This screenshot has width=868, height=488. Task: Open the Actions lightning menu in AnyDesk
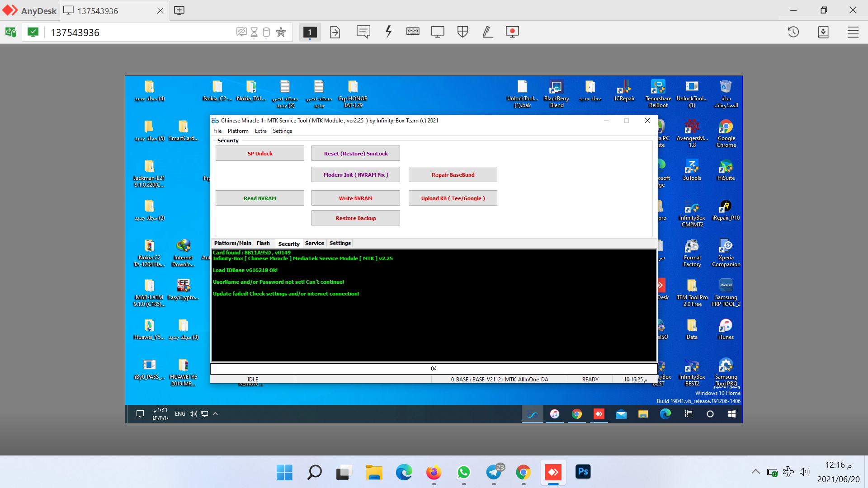coord(388,32)
